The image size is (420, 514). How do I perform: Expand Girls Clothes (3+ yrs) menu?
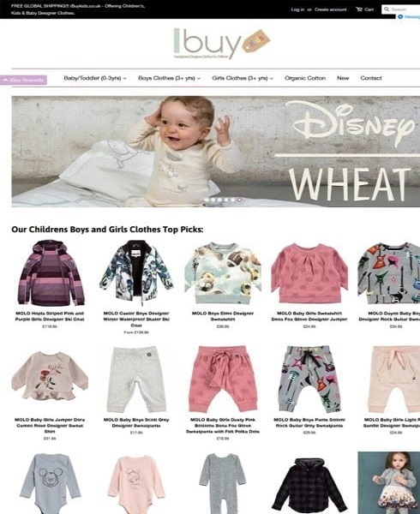(243, 78)
